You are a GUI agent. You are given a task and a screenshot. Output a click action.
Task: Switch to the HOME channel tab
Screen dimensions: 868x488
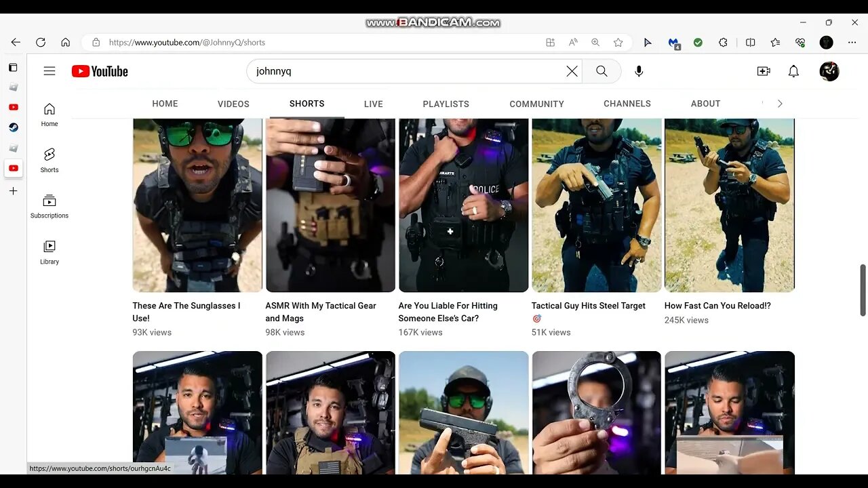(x=165, y=104)
